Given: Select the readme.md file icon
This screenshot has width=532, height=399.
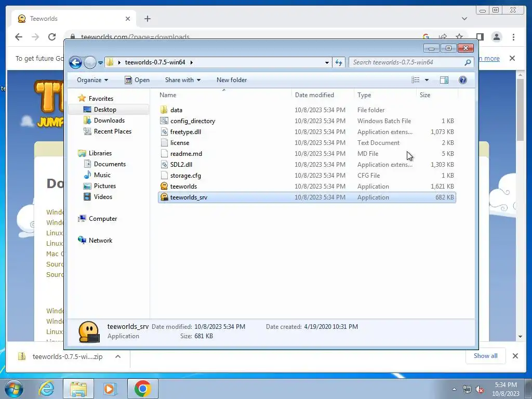Looking at the screenshot, I should [164, 154].
